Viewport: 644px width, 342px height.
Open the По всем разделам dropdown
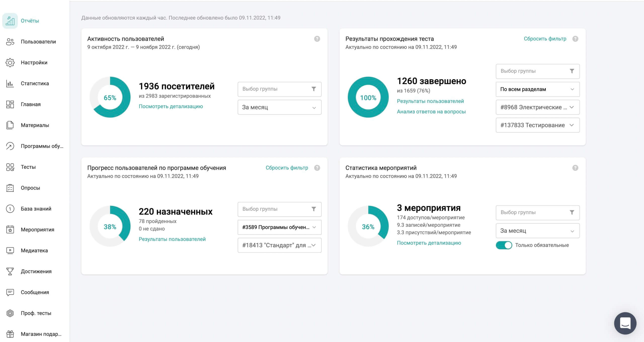(537, 89)
